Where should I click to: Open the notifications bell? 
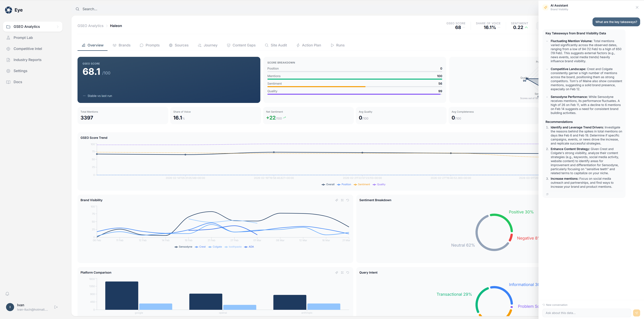tap(8, 294)
